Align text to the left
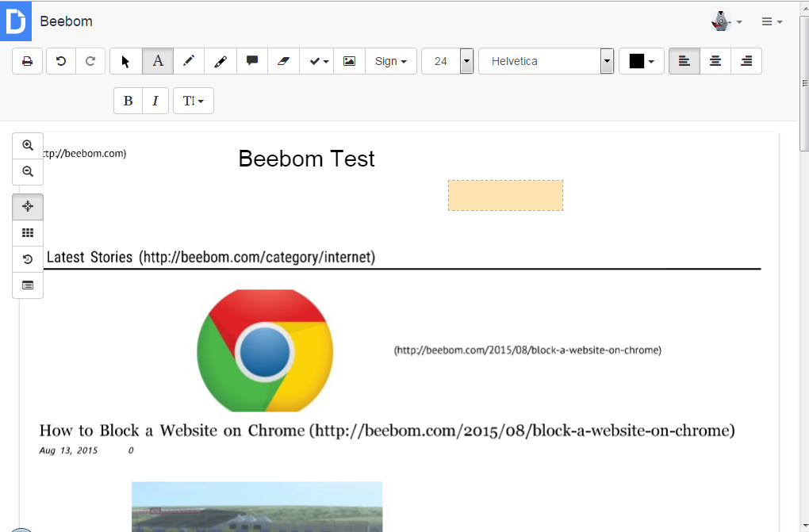 coord(684,61)
